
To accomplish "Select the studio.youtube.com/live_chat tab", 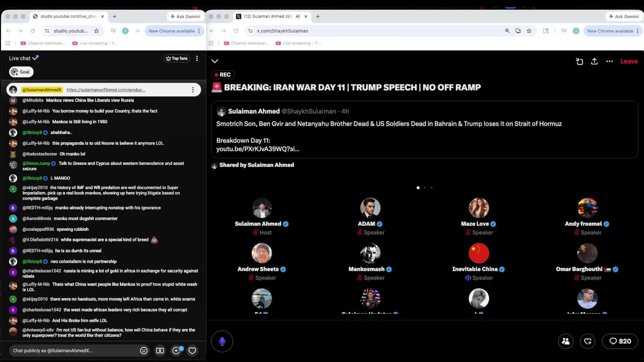I will pos(68,17).
